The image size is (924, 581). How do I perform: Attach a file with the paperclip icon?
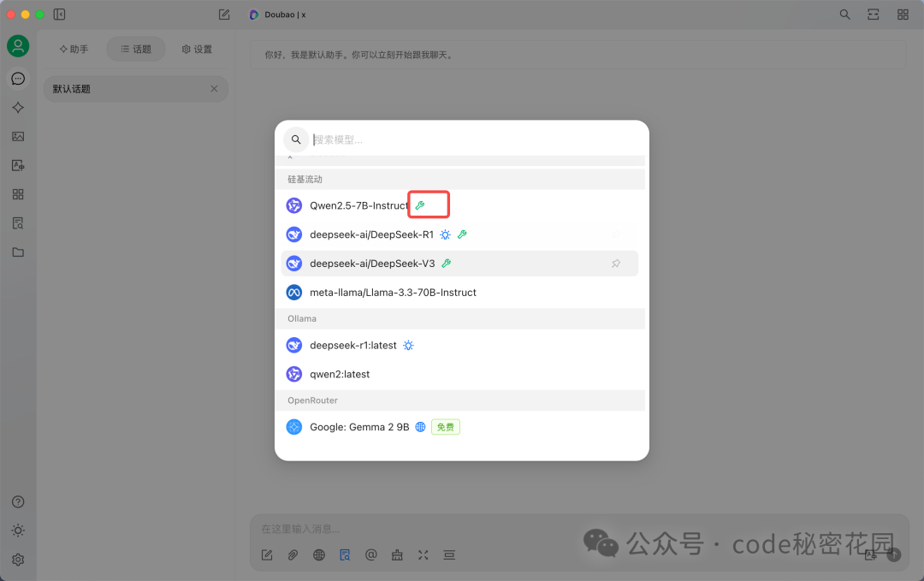point(293,554)
